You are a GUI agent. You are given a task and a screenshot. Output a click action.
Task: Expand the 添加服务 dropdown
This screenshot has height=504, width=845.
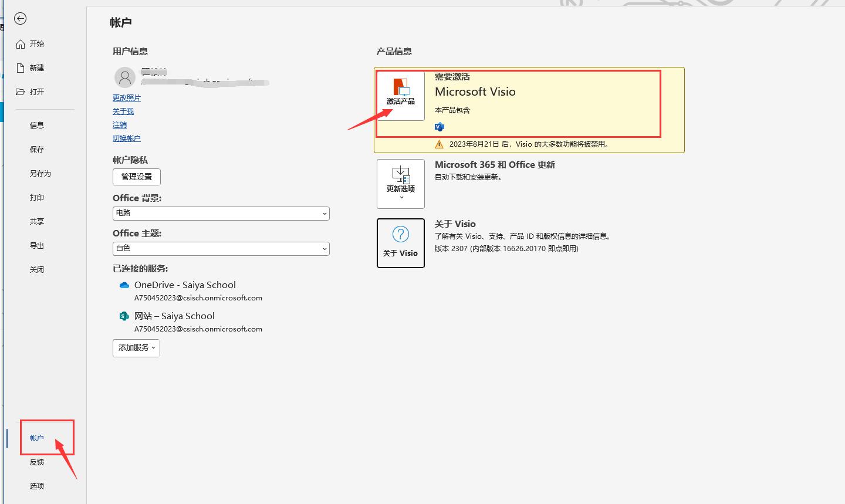[x=136, y=347]
